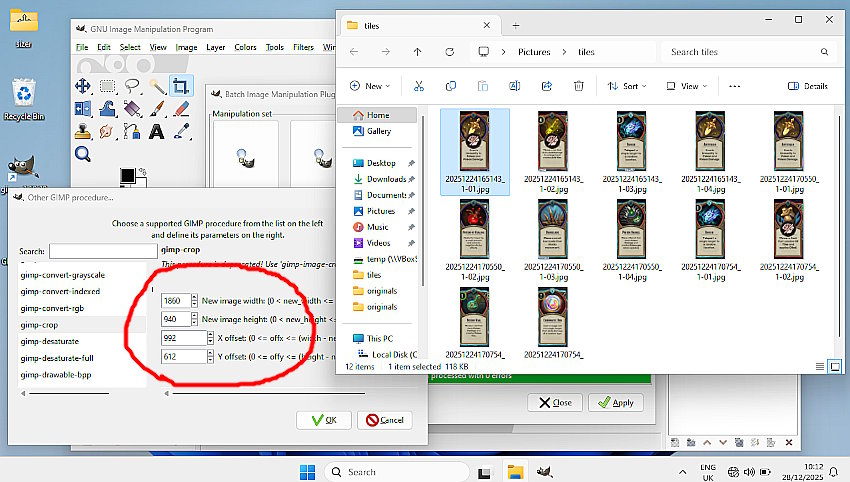Screen dimensions: 850x482
Task: Select the Smudge tool
Action: pos(107,131)
